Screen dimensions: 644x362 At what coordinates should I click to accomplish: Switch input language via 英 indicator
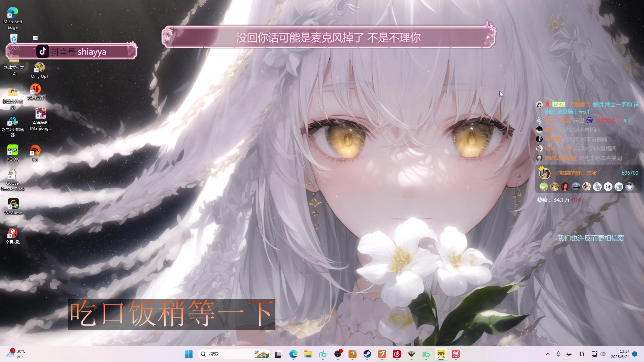click(569, 354)
